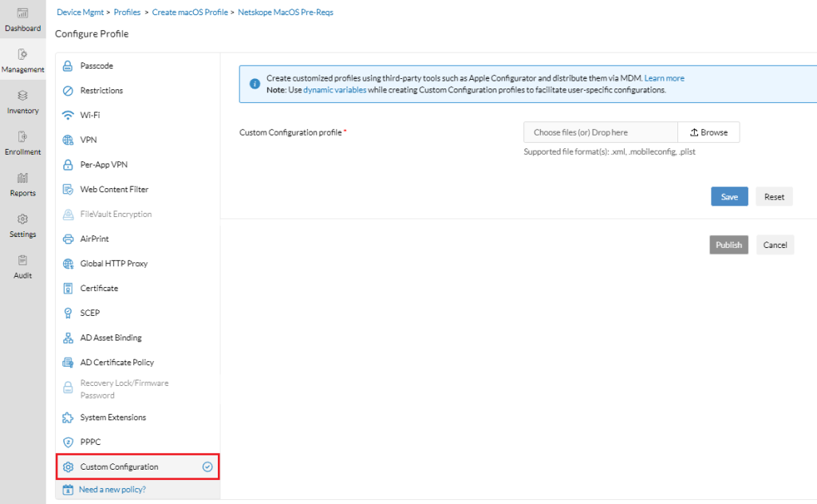817x504 pixels.
Task: Click the Browse button to choose a file
Action: pos(708,132)
